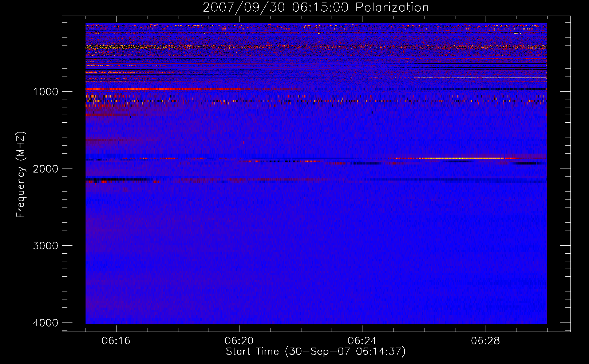589x364 pixels.
Task: Click the 06:16 time tick label
Action: (x=116, y=341)
